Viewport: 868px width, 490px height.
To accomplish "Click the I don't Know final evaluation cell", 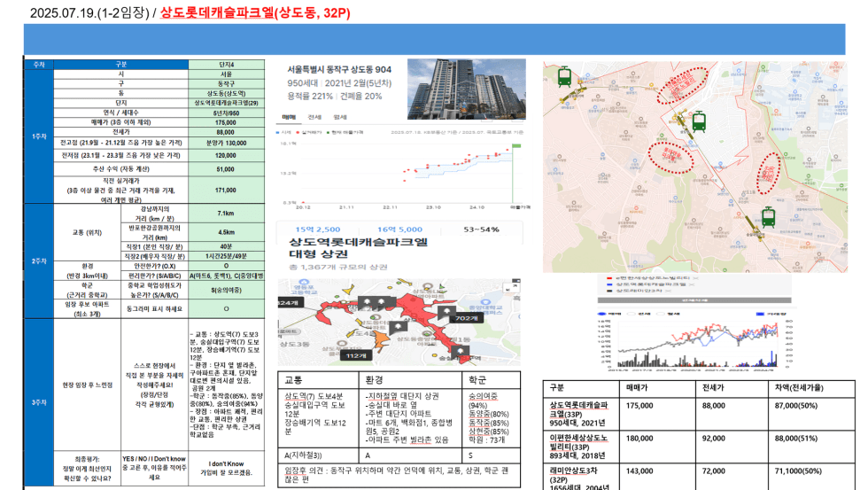I will tap(227, 468).
